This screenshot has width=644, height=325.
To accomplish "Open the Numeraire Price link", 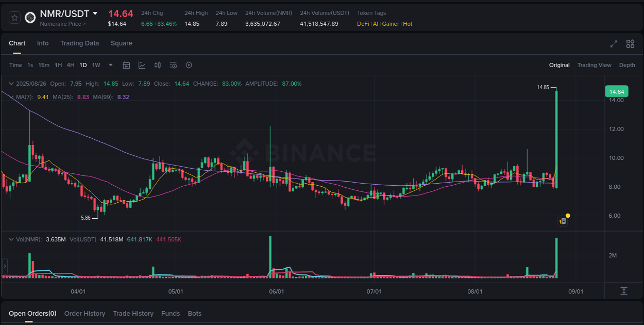I will (62, 23).
